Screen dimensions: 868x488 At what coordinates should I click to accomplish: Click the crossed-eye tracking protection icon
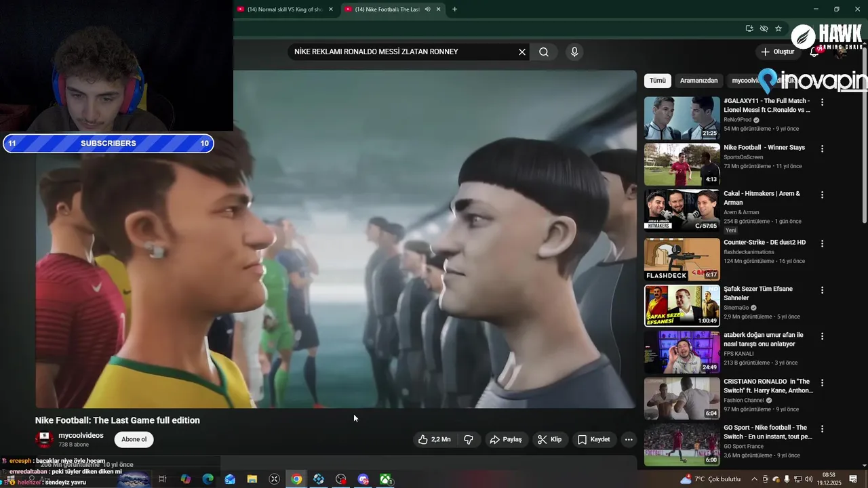coord(764,28)
